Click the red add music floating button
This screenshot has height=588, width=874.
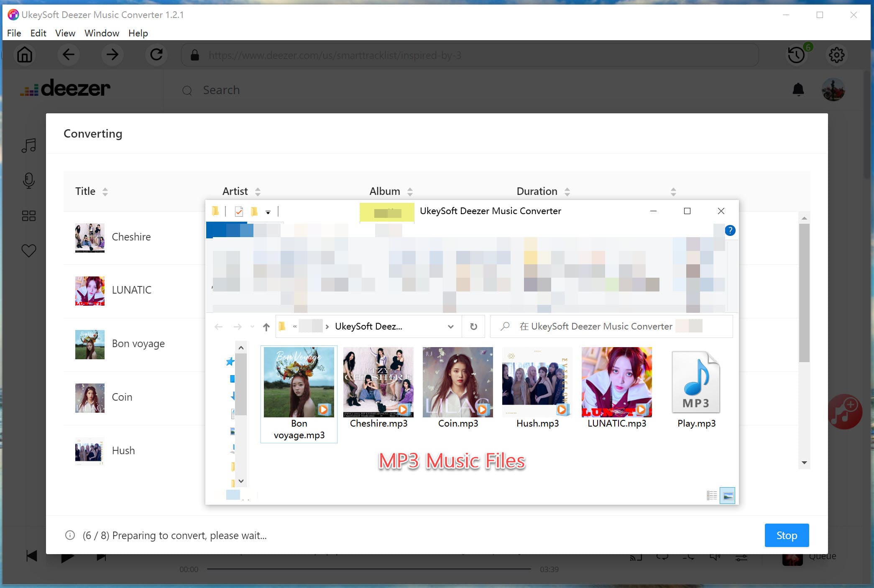845,412
